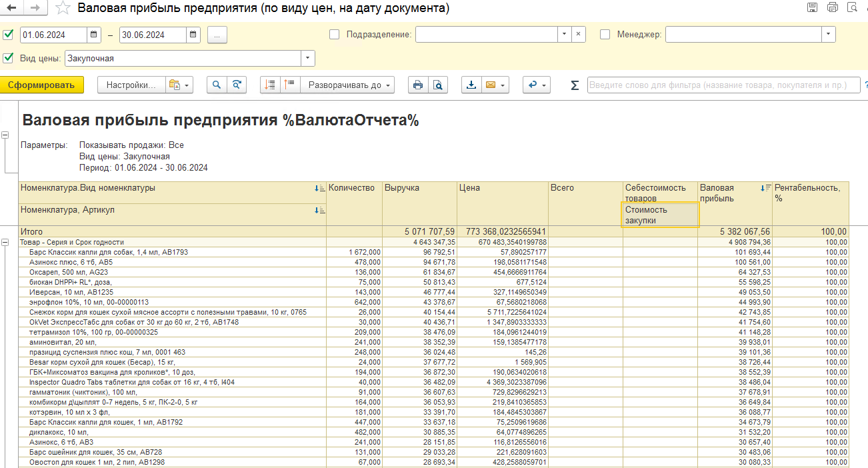Open the Подразделение dropdown list
868x468 pixels.
click(564, 35)
